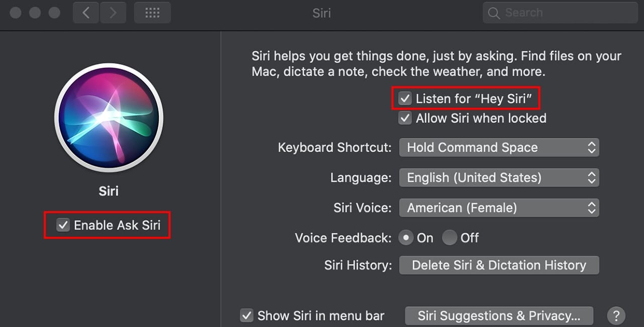Toggle Allow Siri when locked

[x=405, y=118]
